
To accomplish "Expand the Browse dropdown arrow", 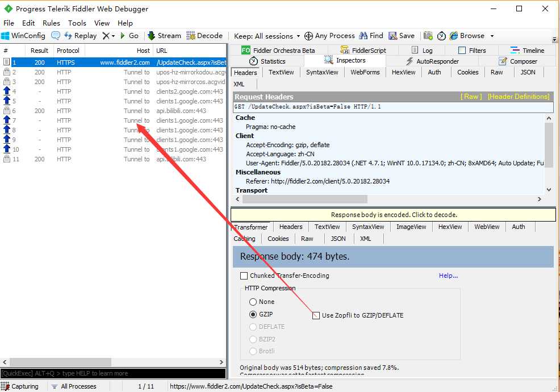I will 492,36.
